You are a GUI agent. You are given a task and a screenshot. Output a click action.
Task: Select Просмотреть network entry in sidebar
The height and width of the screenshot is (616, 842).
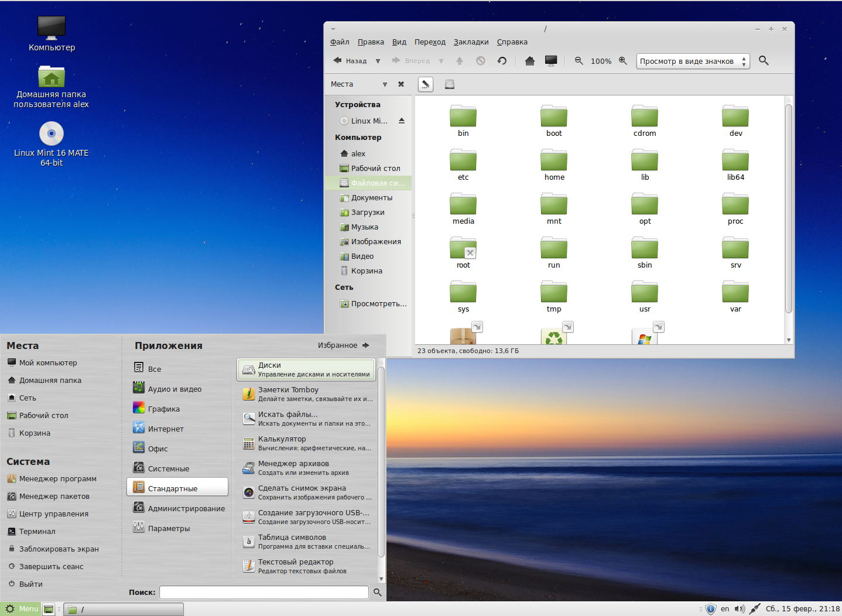click(x=368, y=304)
